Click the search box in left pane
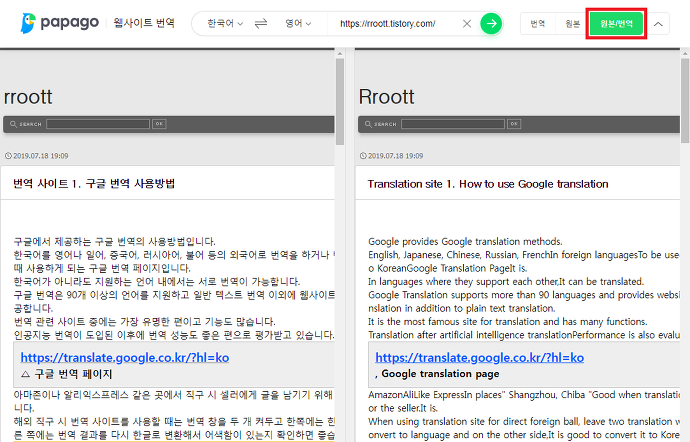Image resolution: width=690 pixels, height=442 pixels. pyautogui.click(x=98, y=124)
